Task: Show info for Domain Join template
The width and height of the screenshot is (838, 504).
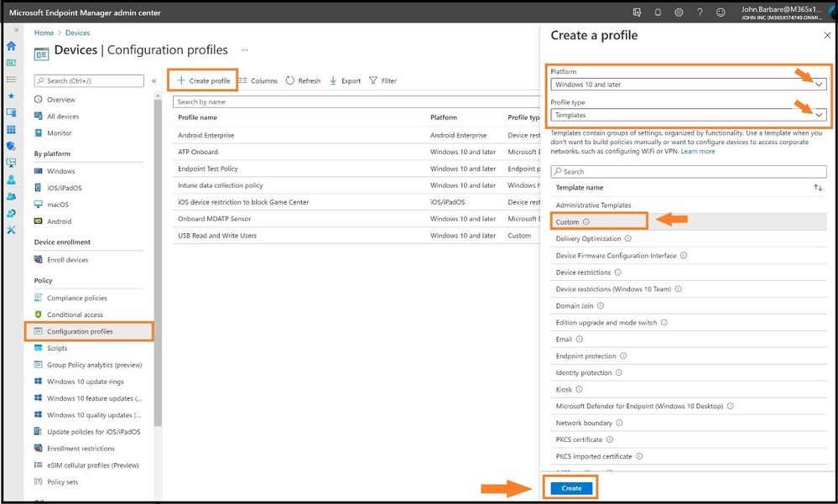Action: click(600, 306)
